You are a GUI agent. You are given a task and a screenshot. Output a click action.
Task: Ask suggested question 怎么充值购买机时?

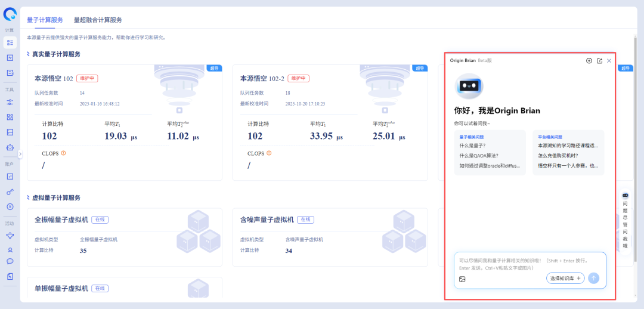pos(558,156)
